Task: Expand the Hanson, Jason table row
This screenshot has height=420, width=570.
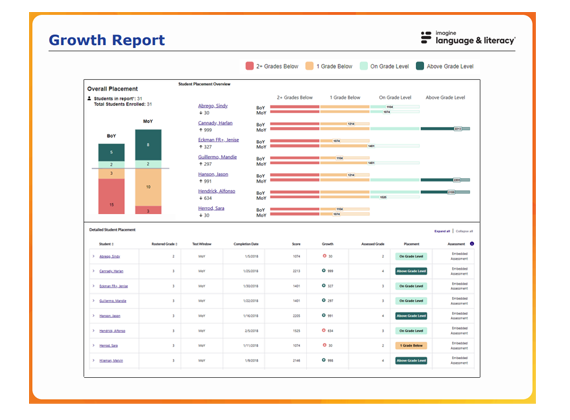Action: tap(93, 316)
